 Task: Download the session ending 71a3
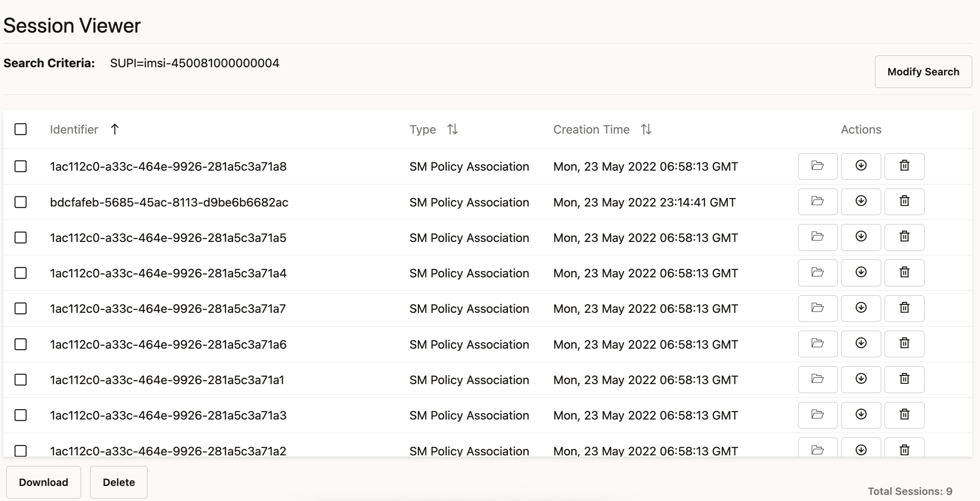[x=861, y=415]
